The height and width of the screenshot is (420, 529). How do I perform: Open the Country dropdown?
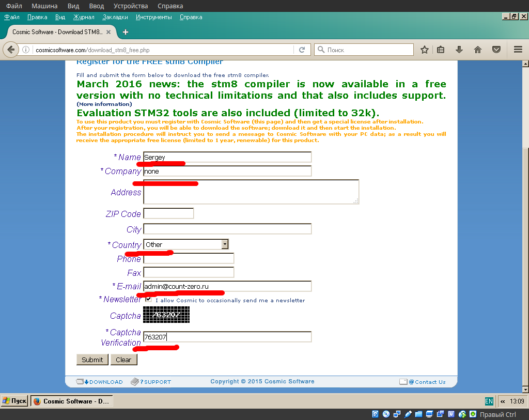[186, 244]
